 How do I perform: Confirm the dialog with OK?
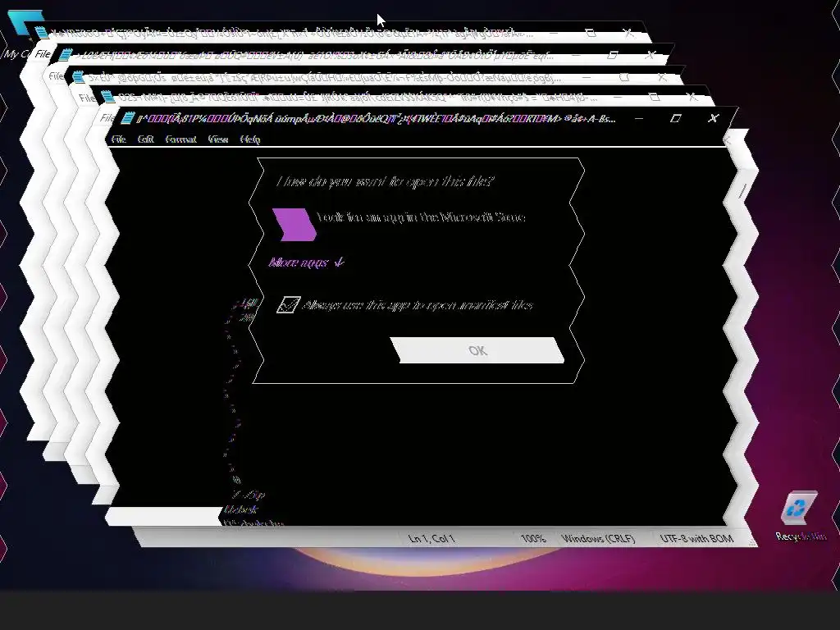pyautogui.click(x=477, y=350)
